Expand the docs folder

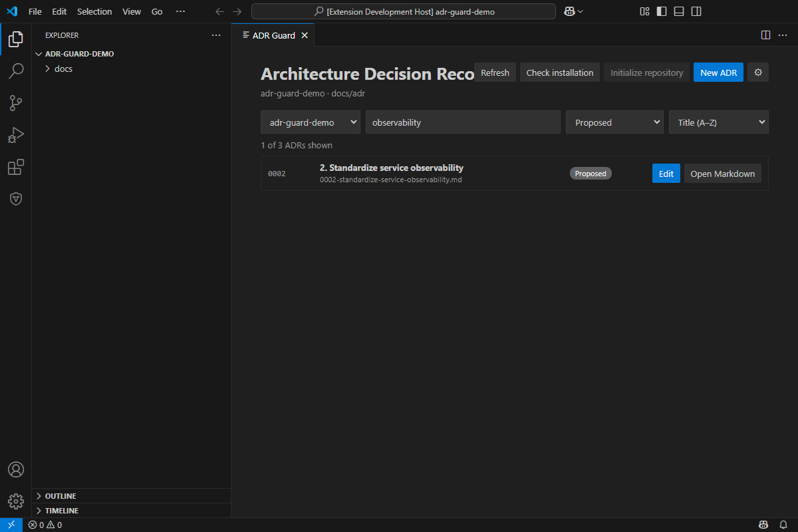pos(131,68)
